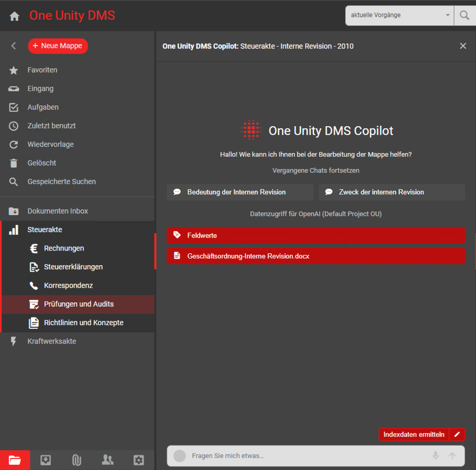Open the Eingang inbox tray icon
This screenshot has width=476, height=470.
coord(13,88)
